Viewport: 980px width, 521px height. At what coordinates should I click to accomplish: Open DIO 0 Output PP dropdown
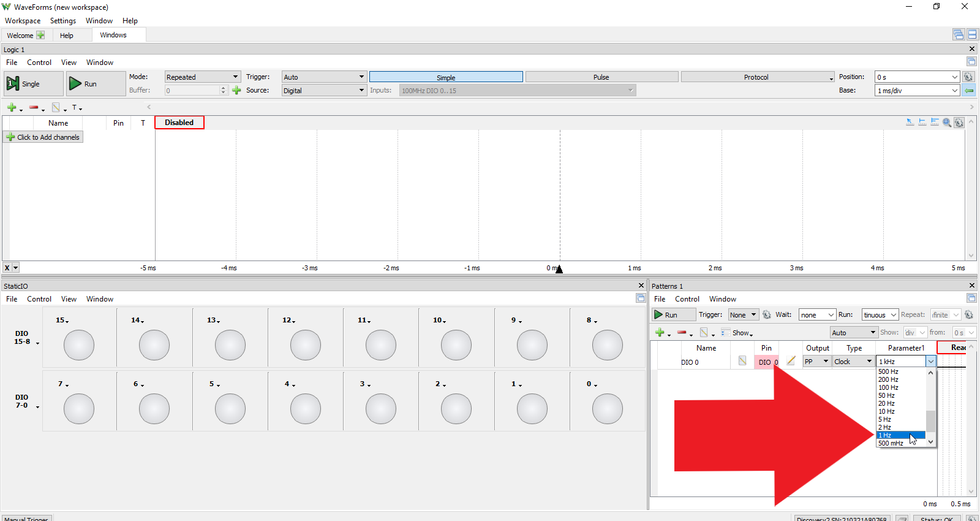click(817, 362)
